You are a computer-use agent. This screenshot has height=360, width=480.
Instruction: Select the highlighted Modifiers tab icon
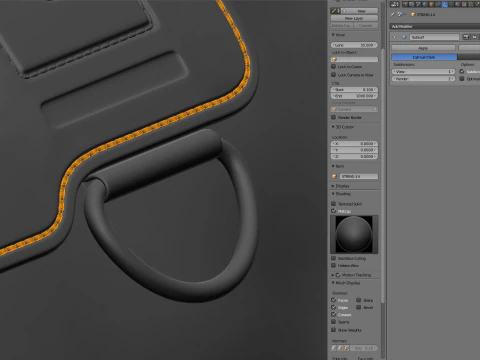445,4
